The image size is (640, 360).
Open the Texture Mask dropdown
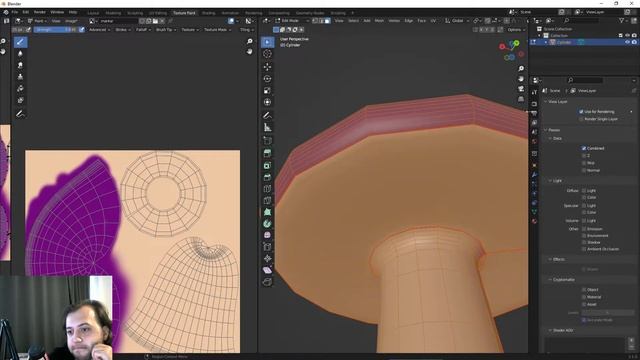pyautogui.click(x=217, y=30)
